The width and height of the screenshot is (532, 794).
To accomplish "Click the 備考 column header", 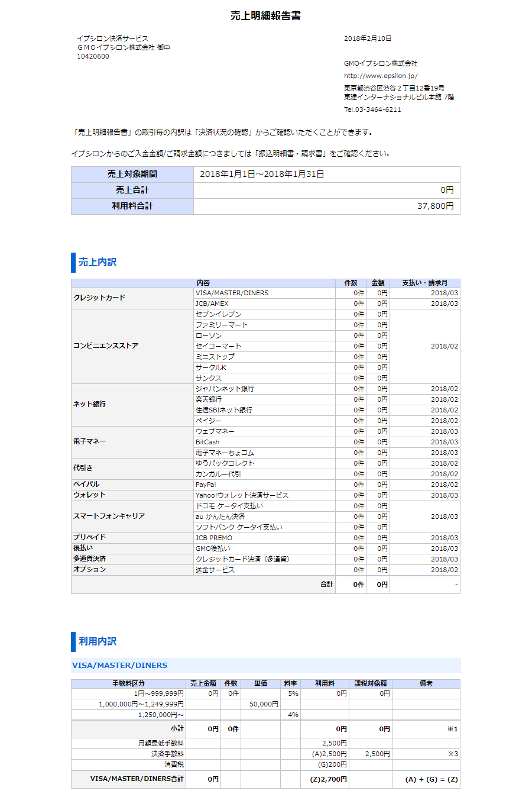I will point(426,683).
